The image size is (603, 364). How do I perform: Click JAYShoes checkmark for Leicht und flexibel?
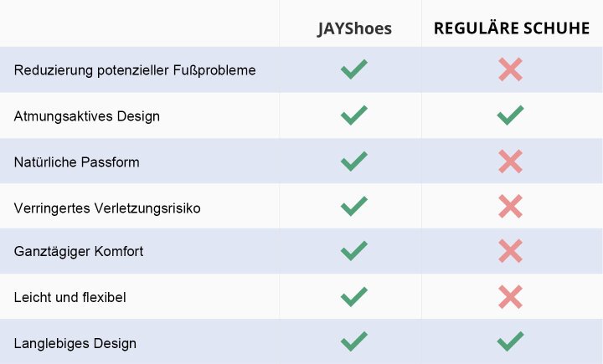click(x=354, y=295)
